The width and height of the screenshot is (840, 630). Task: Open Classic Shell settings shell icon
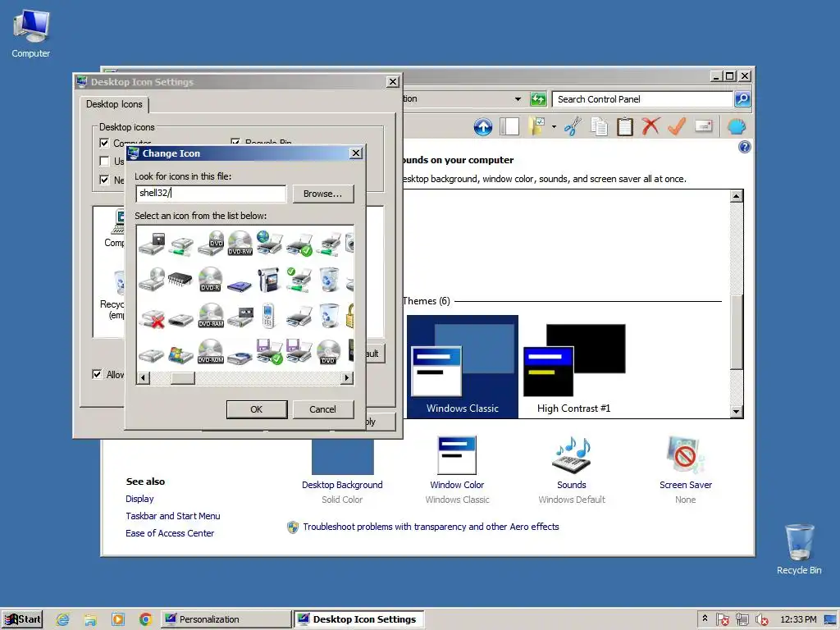737,127
